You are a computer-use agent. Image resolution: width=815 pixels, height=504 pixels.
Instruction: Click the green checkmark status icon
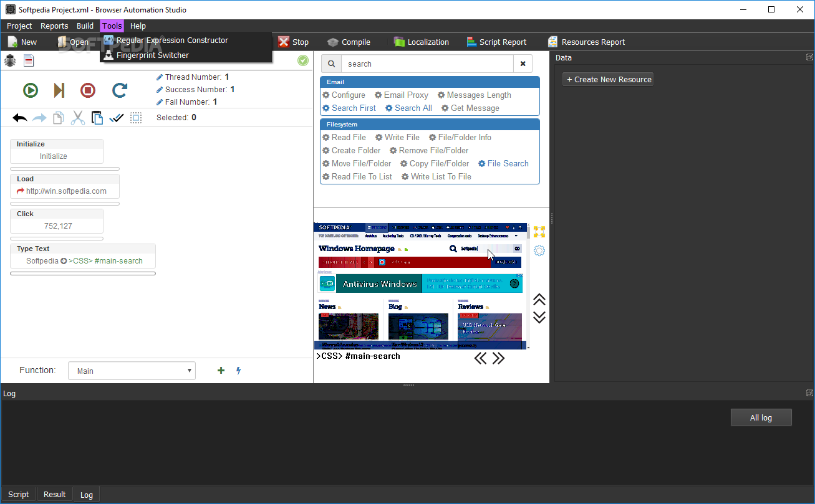(x=303, y=60)
